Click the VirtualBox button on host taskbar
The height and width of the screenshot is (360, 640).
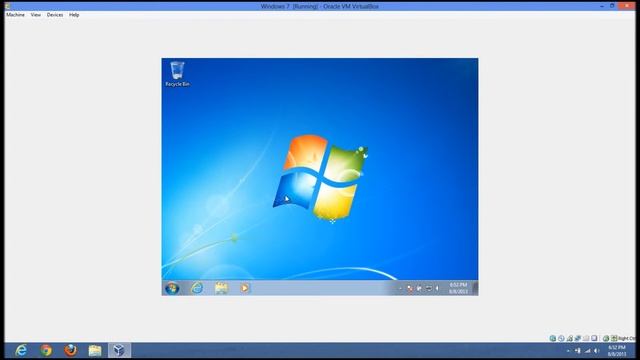pyautogui.click(x=119, y=350)
